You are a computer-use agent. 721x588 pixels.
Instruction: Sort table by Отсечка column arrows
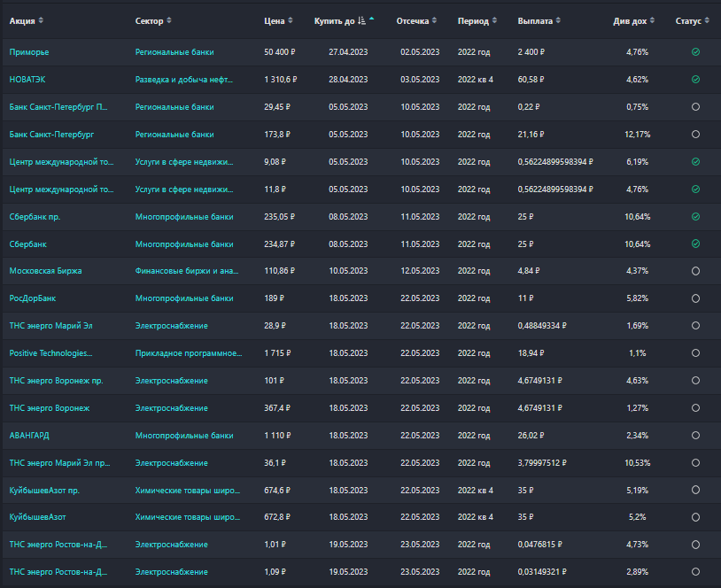[x=435, y=20]
